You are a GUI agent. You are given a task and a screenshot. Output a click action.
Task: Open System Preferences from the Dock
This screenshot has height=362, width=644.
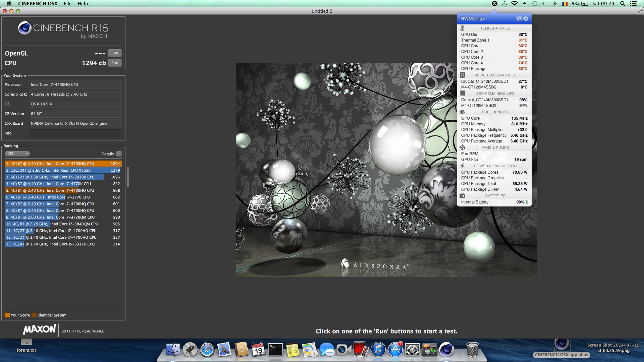[x=412, y=350]
